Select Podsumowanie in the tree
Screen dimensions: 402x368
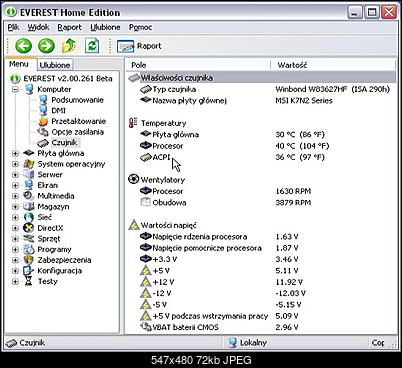[77, 100]
